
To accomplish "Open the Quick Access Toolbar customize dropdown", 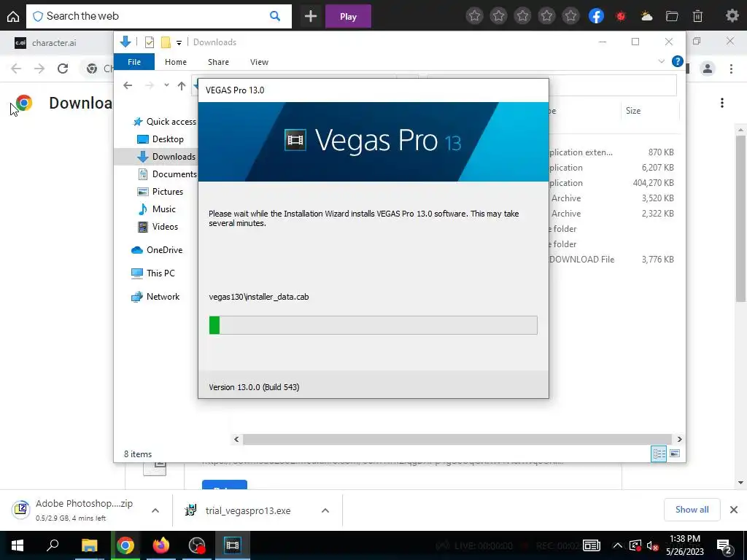I will coord(179,43).
